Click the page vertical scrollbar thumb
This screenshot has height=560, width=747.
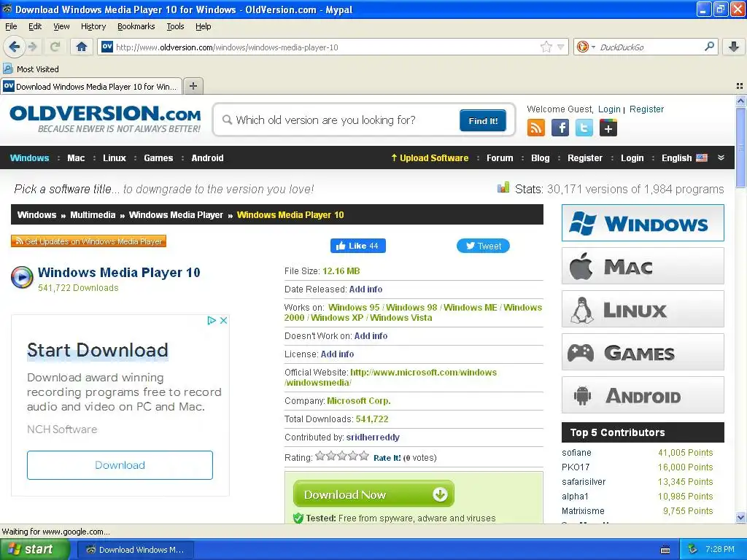pos(740,147)
